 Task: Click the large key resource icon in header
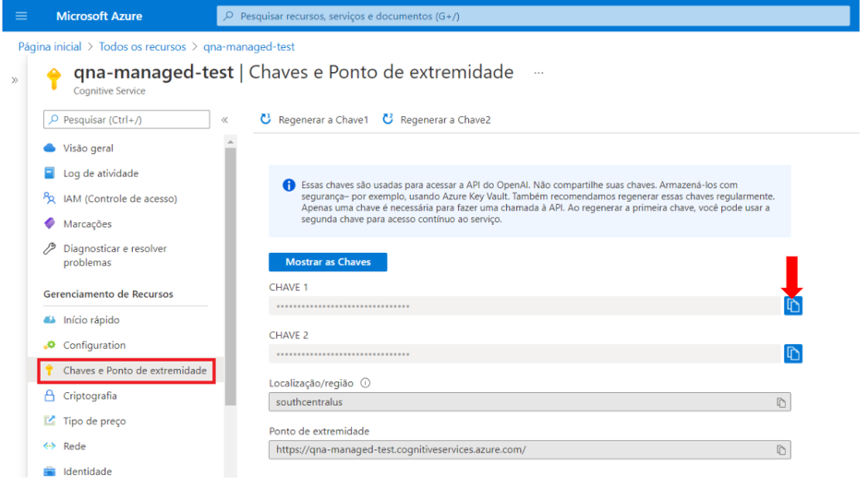(54, 78)
